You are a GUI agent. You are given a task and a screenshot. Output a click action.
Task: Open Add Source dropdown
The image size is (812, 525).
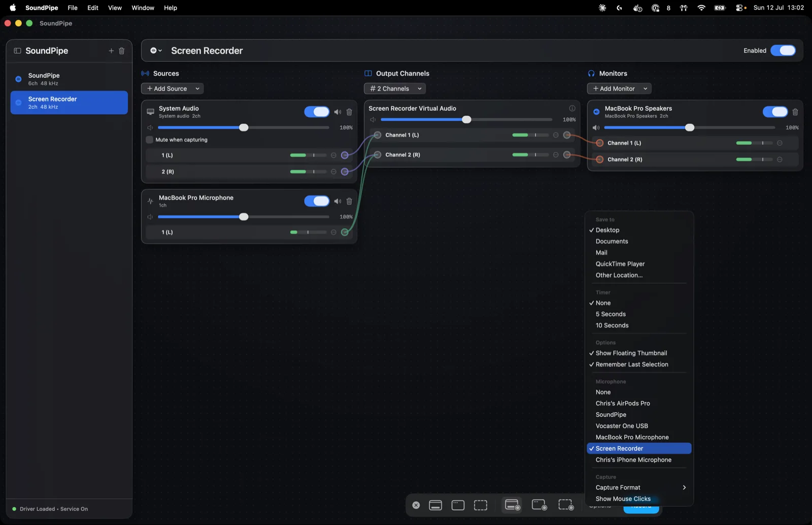(x=172, y=88)
